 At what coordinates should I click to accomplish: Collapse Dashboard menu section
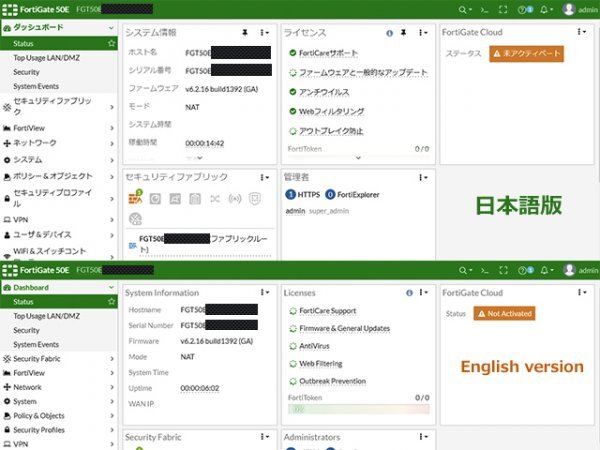[x=59, y=287]
